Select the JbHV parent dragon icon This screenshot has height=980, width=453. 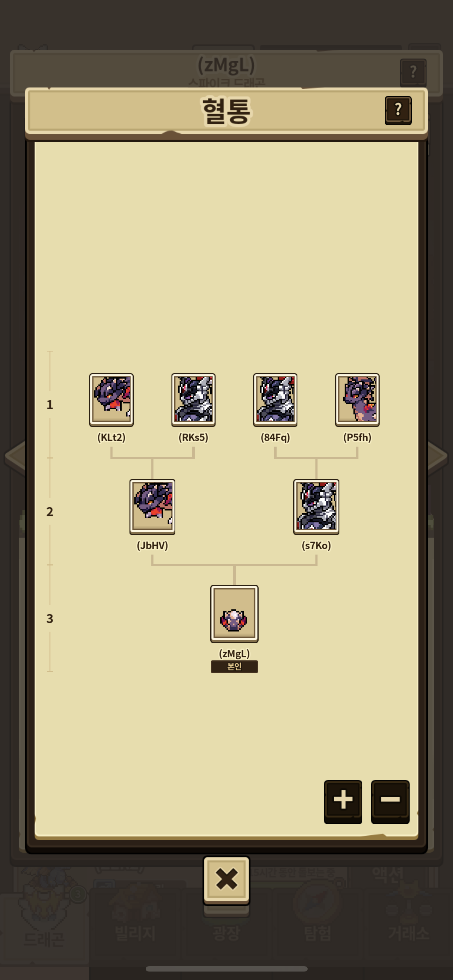point(152,507)
